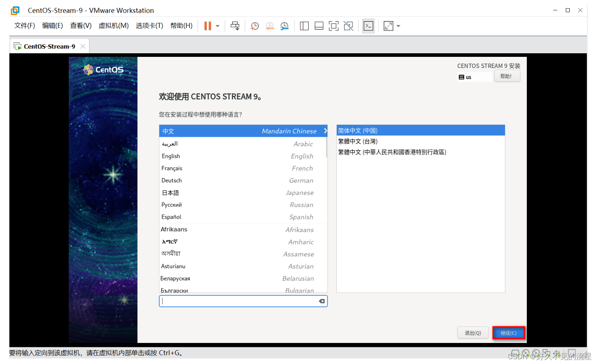Select Беларуская Belarusian language

coord(243,279)
